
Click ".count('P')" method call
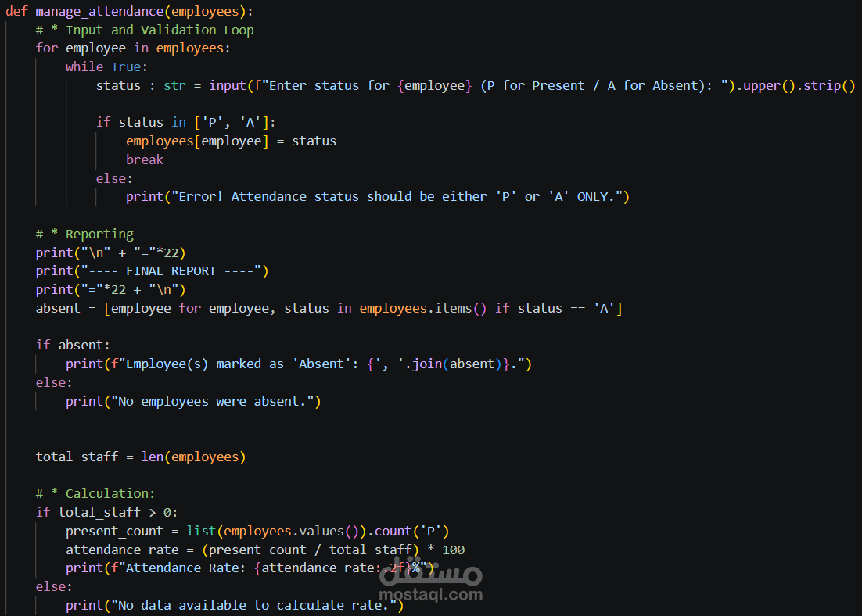point(408,532)
